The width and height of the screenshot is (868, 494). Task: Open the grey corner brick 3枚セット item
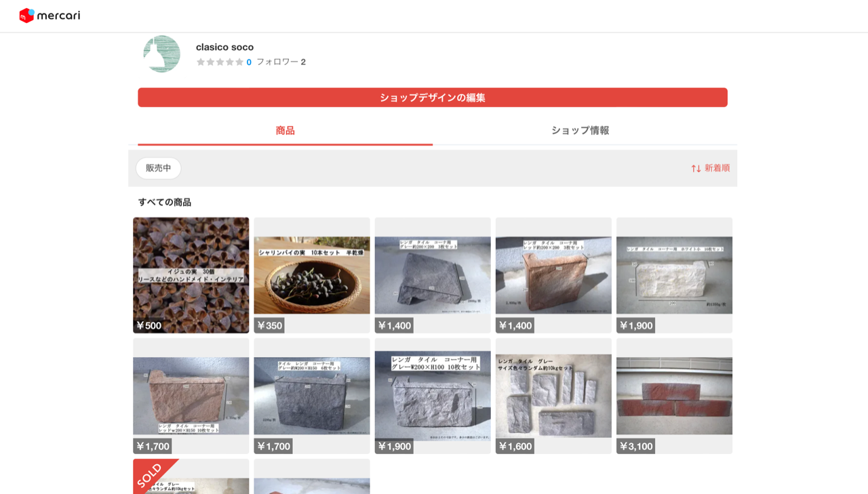(433, 275)
